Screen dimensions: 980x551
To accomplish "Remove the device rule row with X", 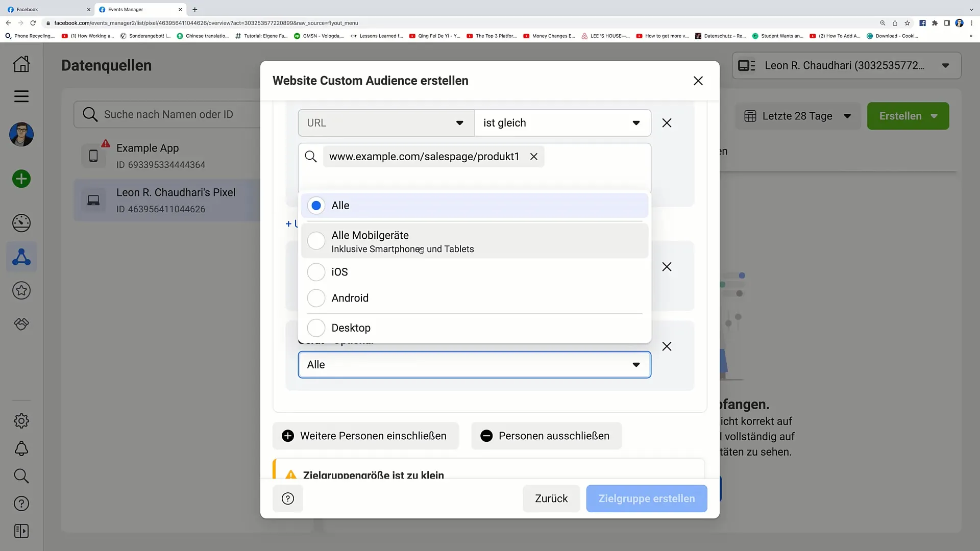I will 667,346.
